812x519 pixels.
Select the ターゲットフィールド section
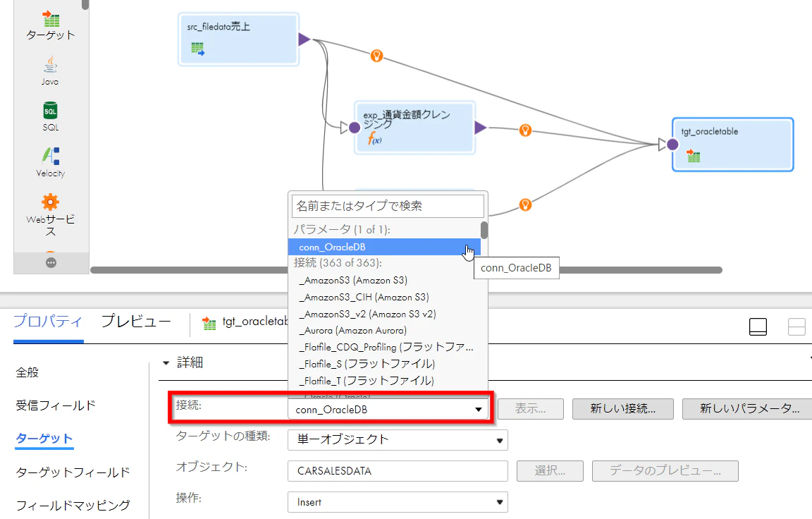click(x=73, y=472)
